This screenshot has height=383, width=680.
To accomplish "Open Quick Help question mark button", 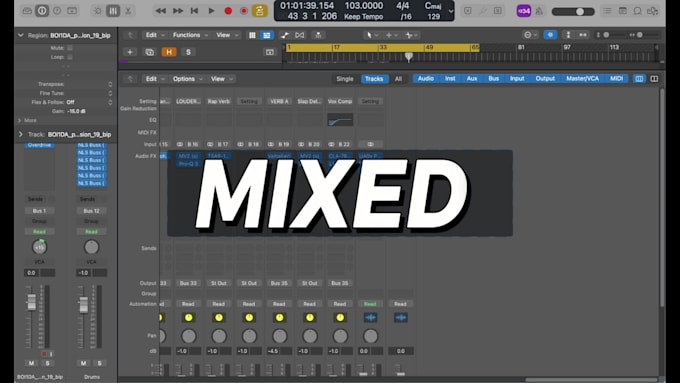I will [57, 11].
